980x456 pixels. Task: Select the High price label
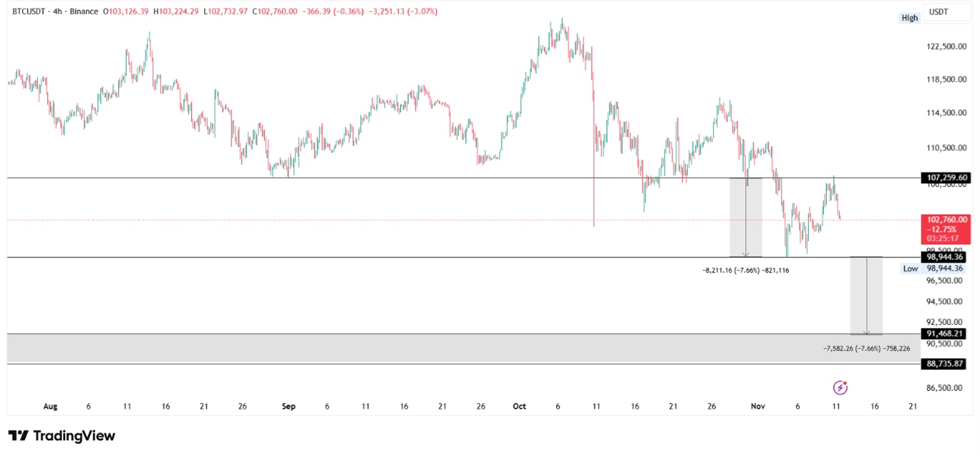coord(909,18)
